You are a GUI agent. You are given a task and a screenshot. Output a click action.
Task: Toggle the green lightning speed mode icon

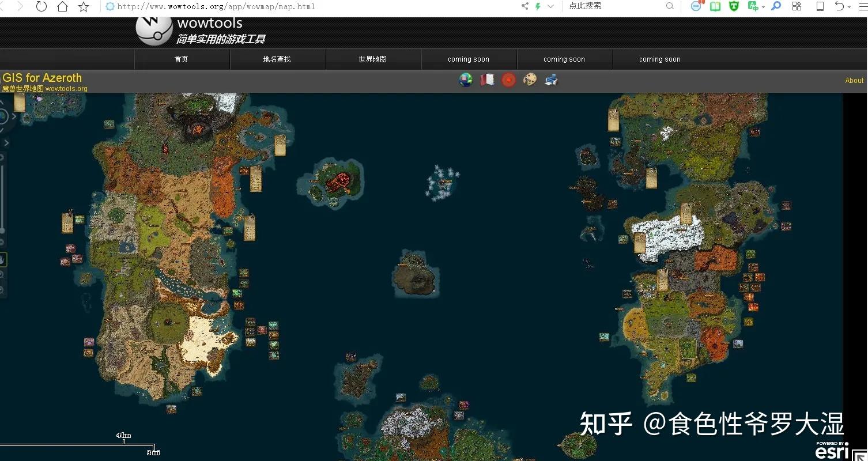538,6
